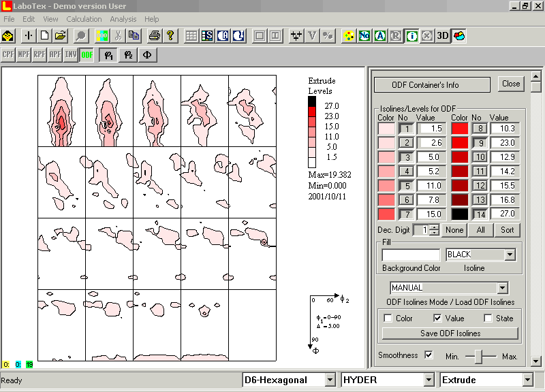Select the φ1 section projection button

coord(108,54)
